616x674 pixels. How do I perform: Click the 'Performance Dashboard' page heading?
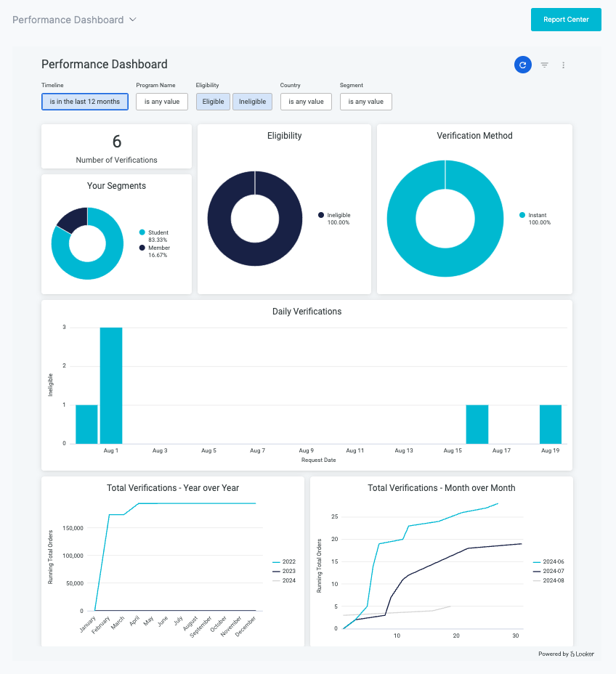[x=105, y=64]
